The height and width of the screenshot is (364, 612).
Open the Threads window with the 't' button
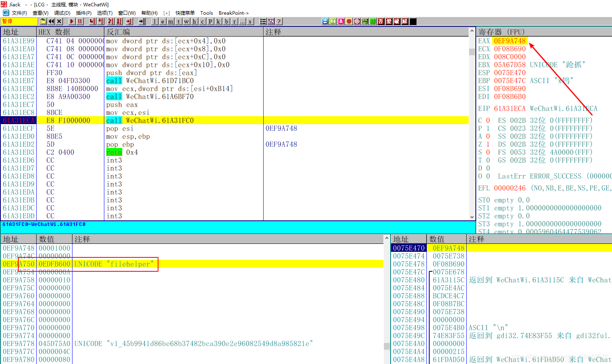coord(178,21)
